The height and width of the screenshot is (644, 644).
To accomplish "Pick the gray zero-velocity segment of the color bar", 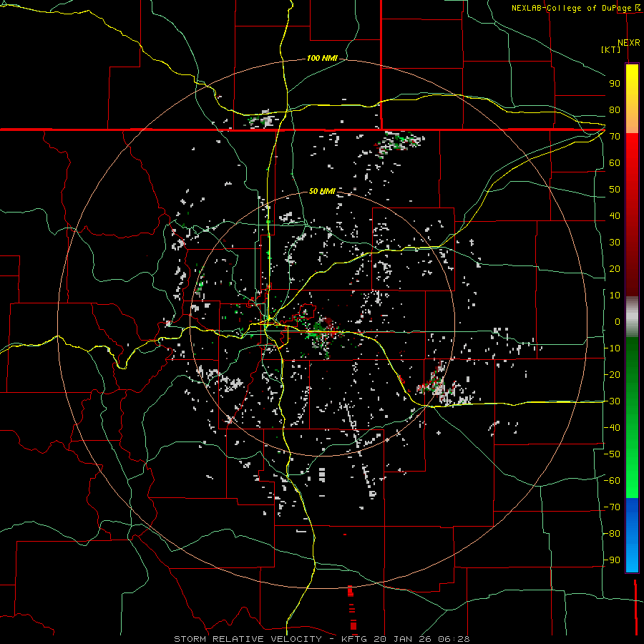I will click(632, 317).
